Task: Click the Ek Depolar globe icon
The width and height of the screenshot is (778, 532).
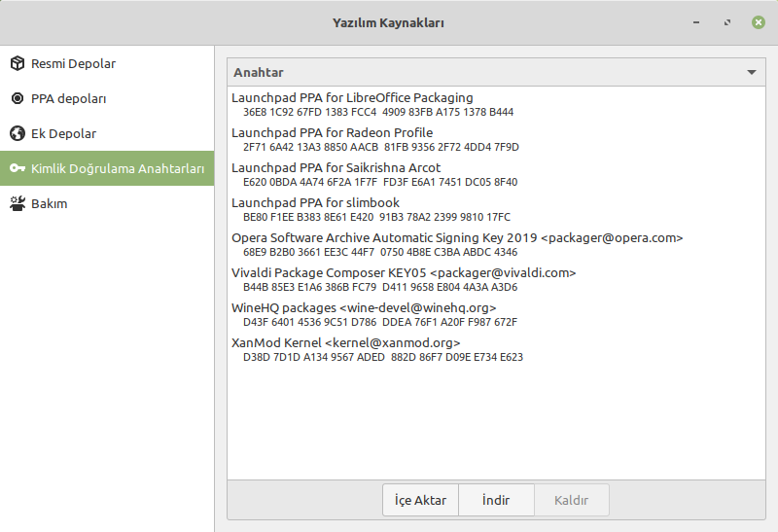Action: point(18,133)
